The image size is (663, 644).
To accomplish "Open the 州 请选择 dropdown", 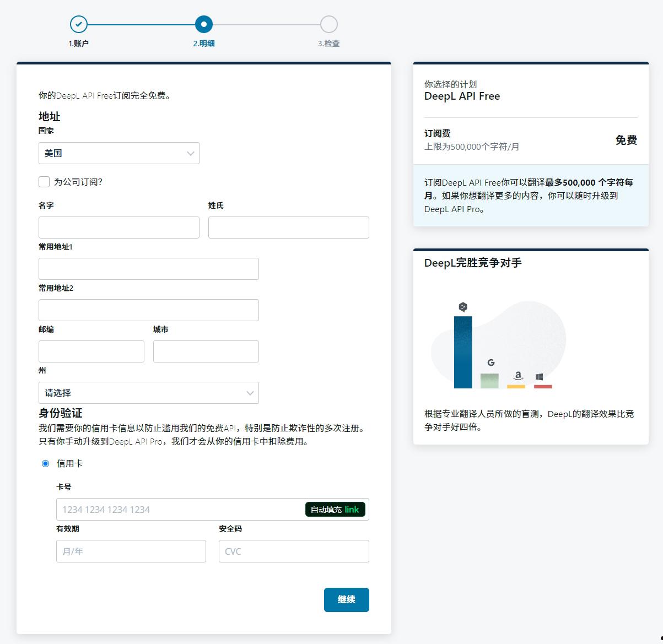I will click(149, 393).
